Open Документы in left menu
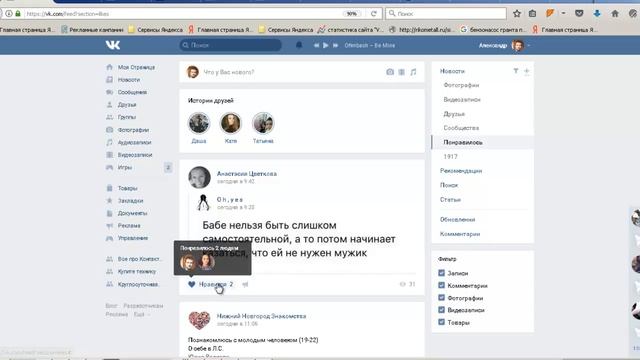Screen dimensions: 640x360 click(x=132, y=213)
